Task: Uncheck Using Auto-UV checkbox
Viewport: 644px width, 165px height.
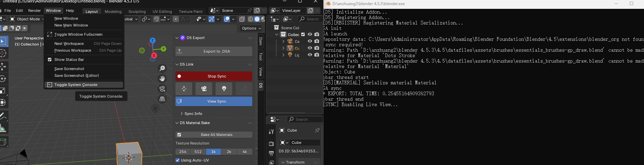Action: tap(177, 160)
